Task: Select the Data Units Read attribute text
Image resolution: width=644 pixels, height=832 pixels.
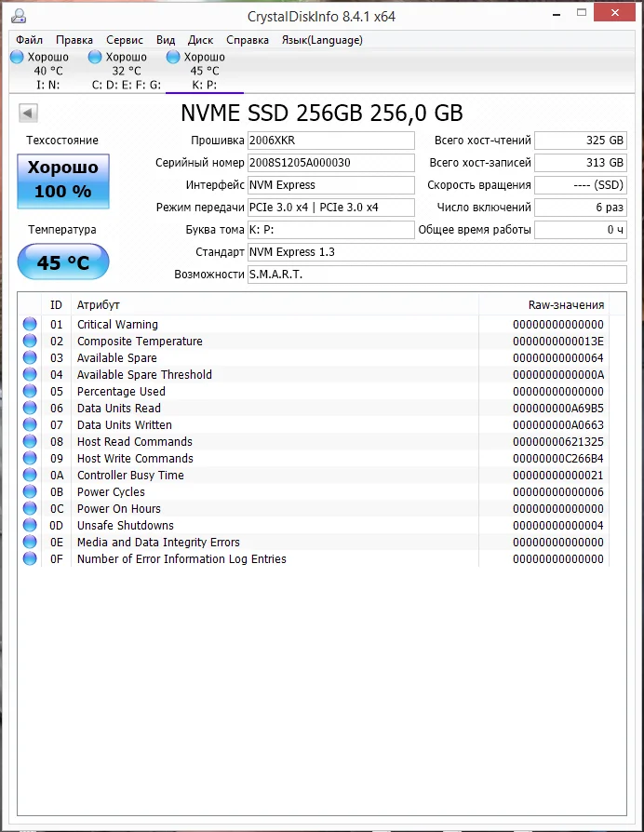Action: tap(119, 408)
